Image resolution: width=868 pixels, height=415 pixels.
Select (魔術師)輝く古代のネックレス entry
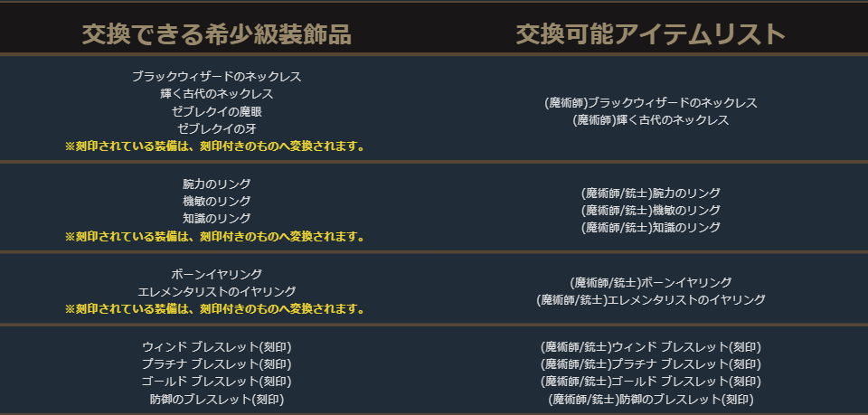pos(650,119)
